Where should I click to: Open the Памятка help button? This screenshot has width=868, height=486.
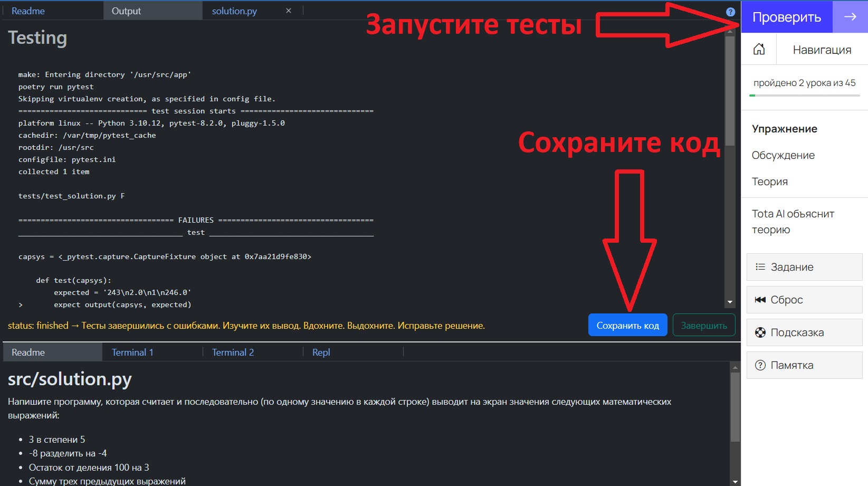pyautogui.click(x=804, y=365)
